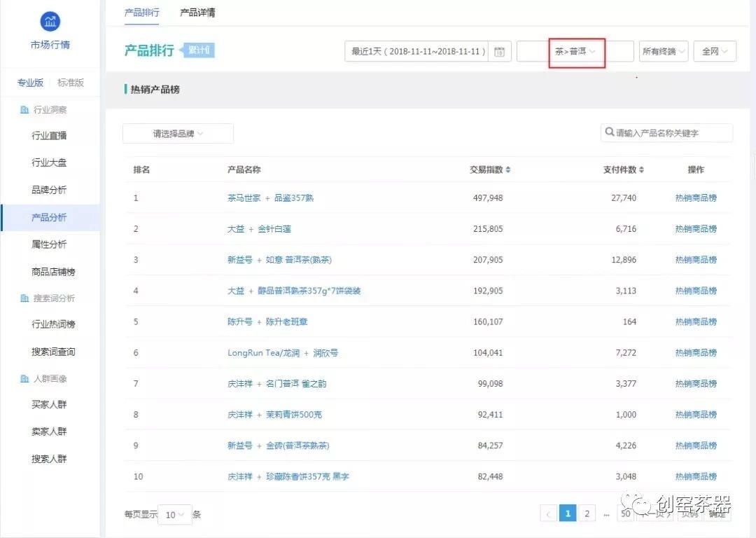Viewport: 756px width, 538px height.
Task: Click 热销商品榜 for 润欣号 row
Action: 696,353
